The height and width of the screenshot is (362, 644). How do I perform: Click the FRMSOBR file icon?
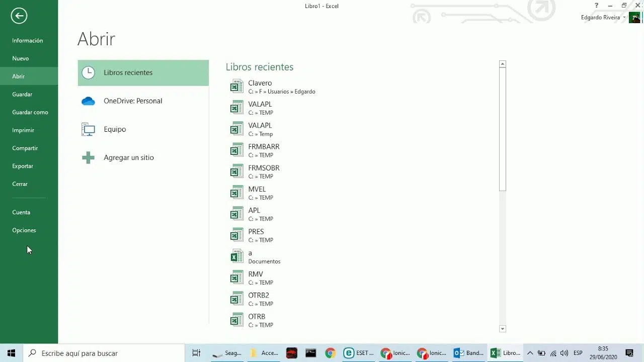point(236,171)
